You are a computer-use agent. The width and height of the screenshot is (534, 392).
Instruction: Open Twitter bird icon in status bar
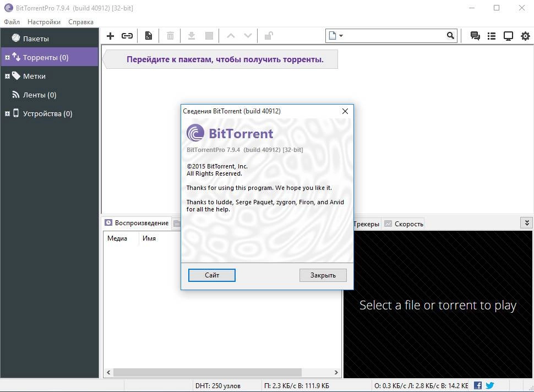coord(490,385)
